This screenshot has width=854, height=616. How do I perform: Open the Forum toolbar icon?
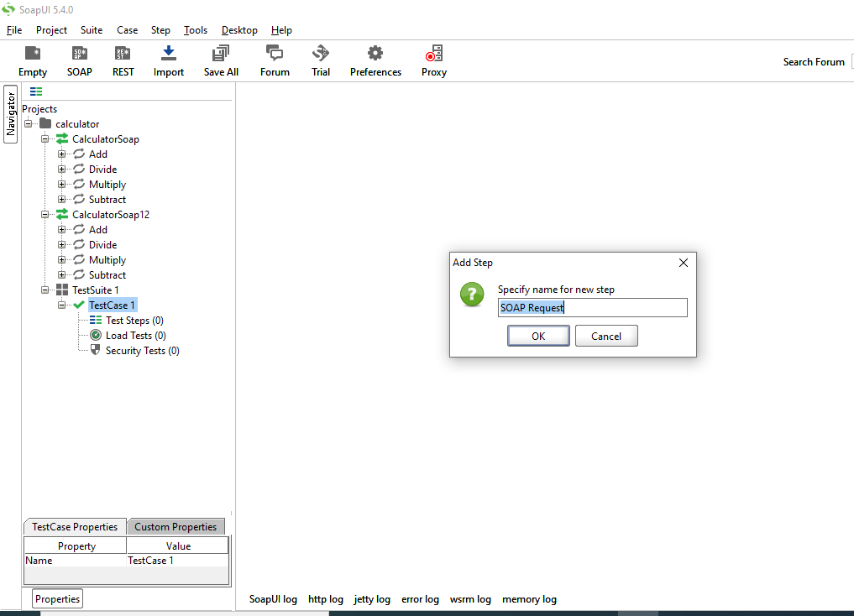point(275,54)
